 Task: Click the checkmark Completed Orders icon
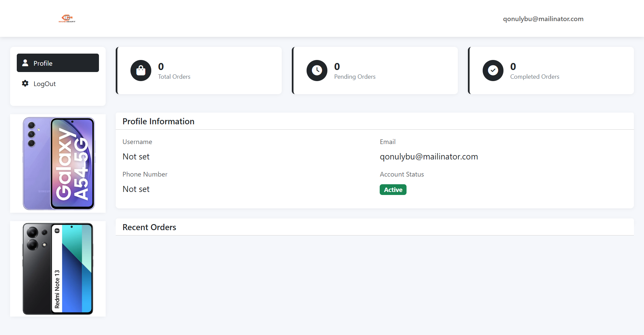[493, 70]
